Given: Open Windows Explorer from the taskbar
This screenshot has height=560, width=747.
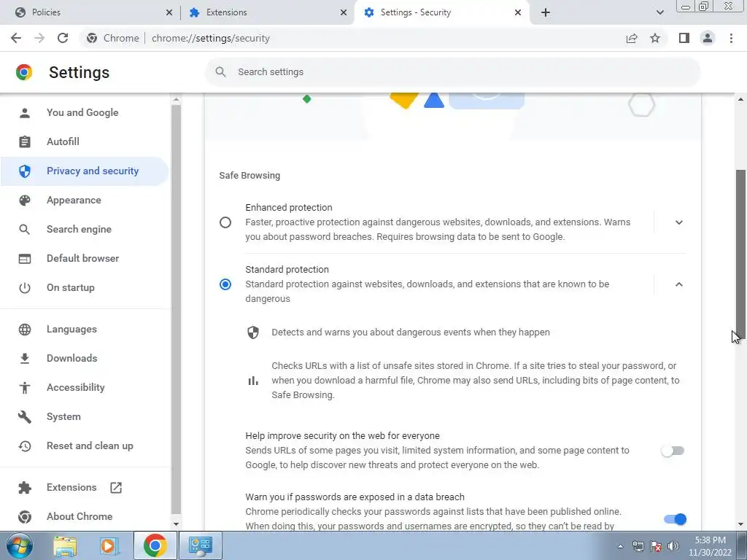Looking at the screenshot, I should click(x=65, y=545).
